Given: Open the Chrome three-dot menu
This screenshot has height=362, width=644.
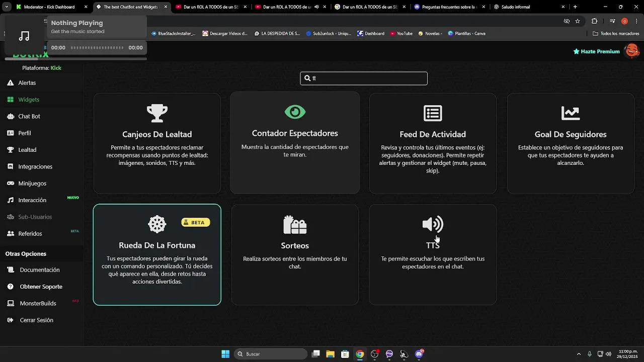Looking at the screenshot, I should [x=636, y=21].
